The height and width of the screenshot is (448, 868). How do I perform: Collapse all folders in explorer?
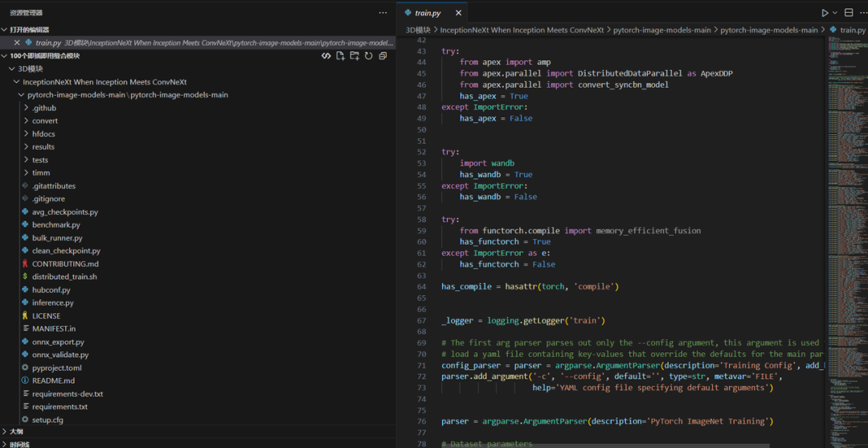point(383,56)
